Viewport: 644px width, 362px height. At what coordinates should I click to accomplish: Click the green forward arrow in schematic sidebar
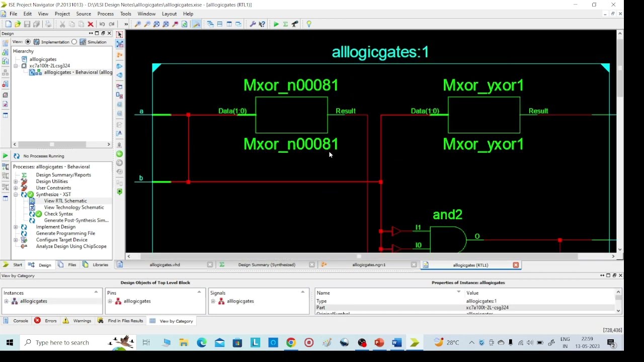click(119, 154)
